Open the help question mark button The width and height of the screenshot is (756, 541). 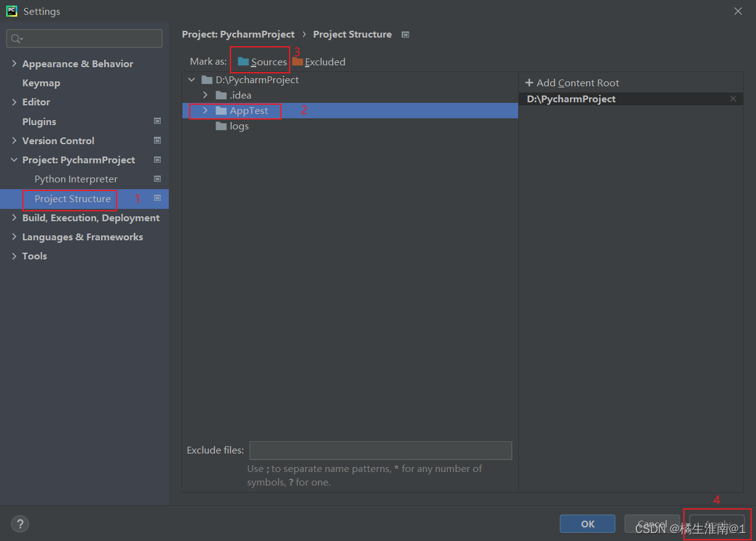pos(20,524)
